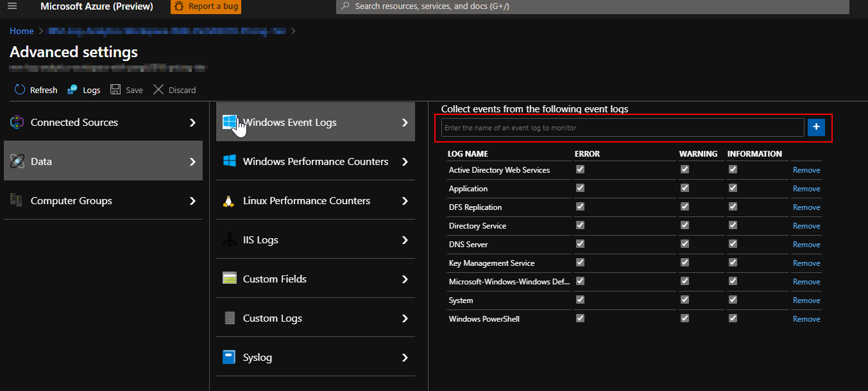The width and height of the screenshot is (868, 391).
Task: Click the Custom Logs document icon
Action: [x=230, y=318]
